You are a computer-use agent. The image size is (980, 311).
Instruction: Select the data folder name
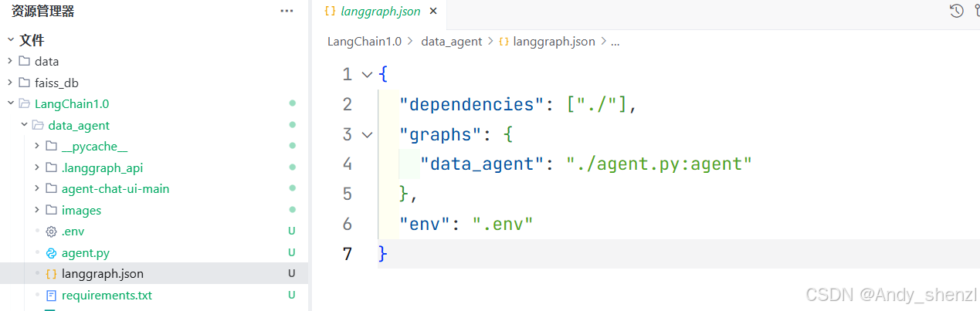[46, 61]
